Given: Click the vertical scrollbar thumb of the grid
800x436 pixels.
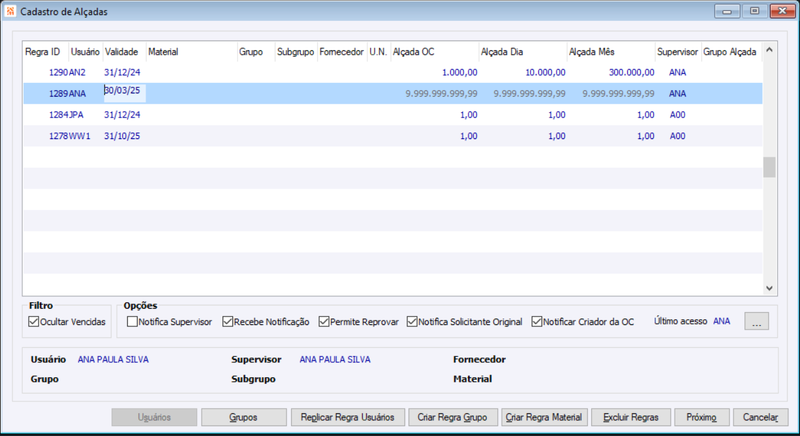Looking at the screenshot, I should 769,167.
